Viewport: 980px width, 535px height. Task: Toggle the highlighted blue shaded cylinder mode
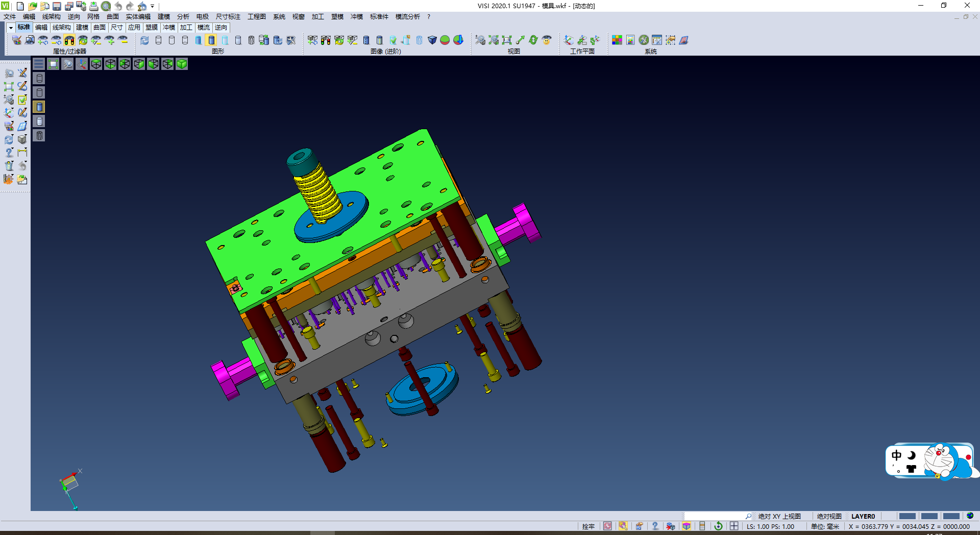click(211, 40)
